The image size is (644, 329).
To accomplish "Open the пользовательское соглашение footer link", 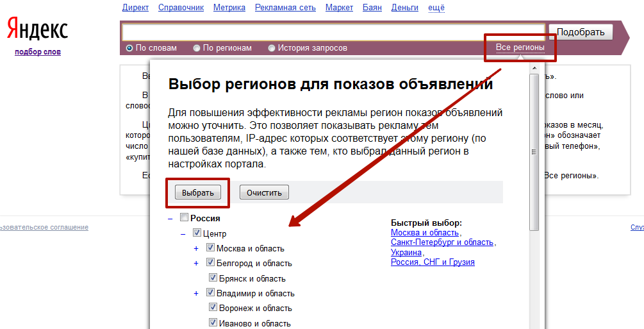I will point(44,228).
